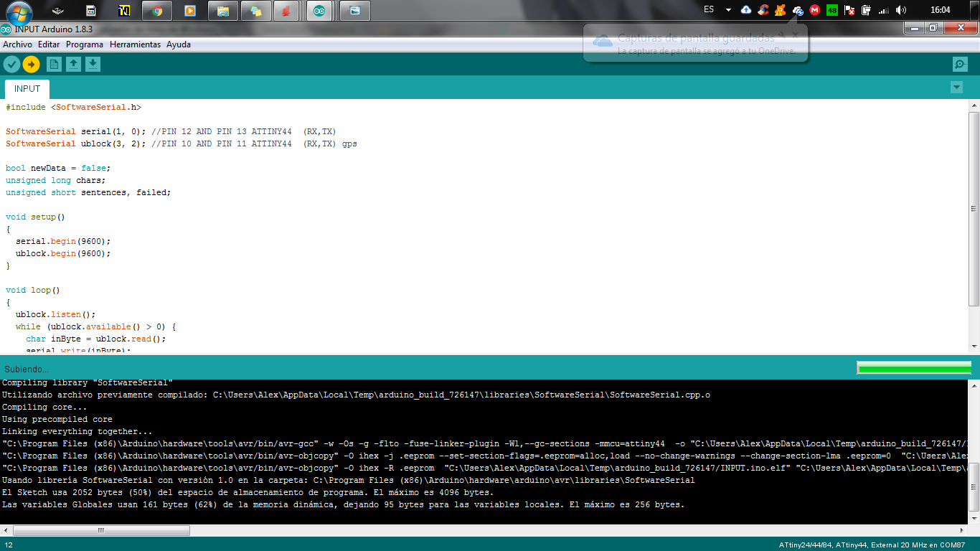
Task: Click the Show desktop strip beside the clock
Action: point(975,10)
